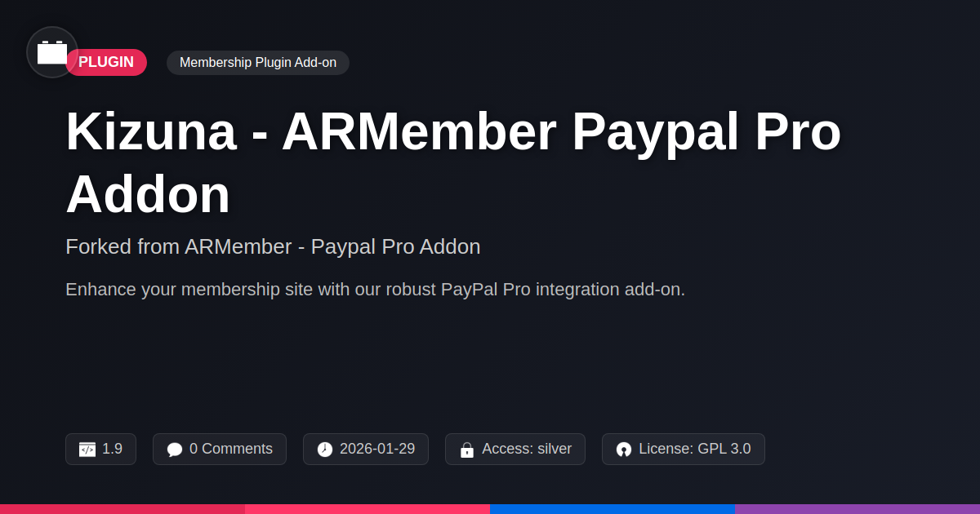Click the Forked from ARMember subtitle
This screenshot has height=514, width=980.
point(273,246)
